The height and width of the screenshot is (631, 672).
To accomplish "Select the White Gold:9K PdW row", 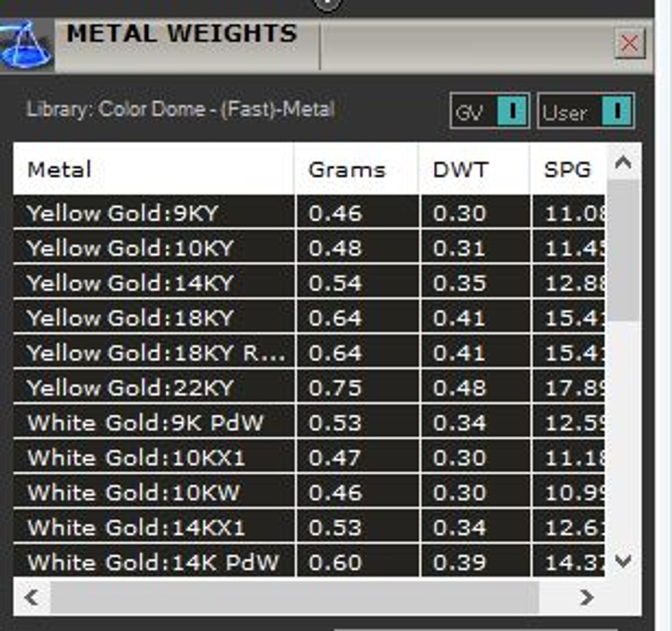I will 309,422.
